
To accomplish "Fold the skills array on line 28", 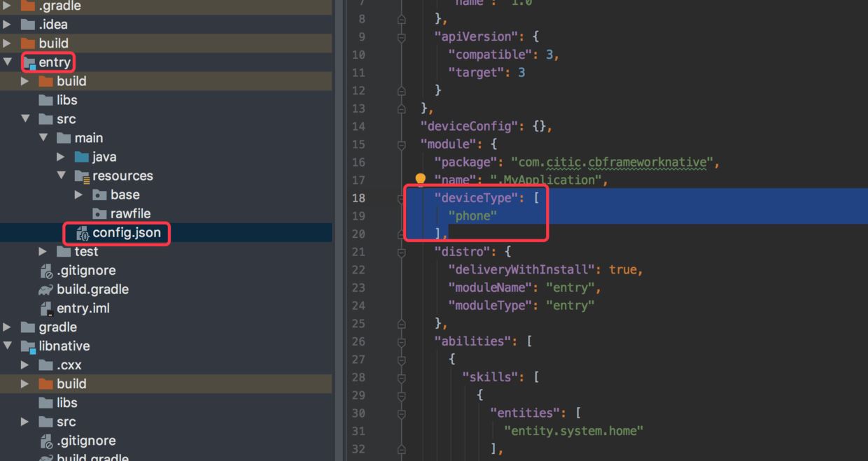I will pos(401,377).
